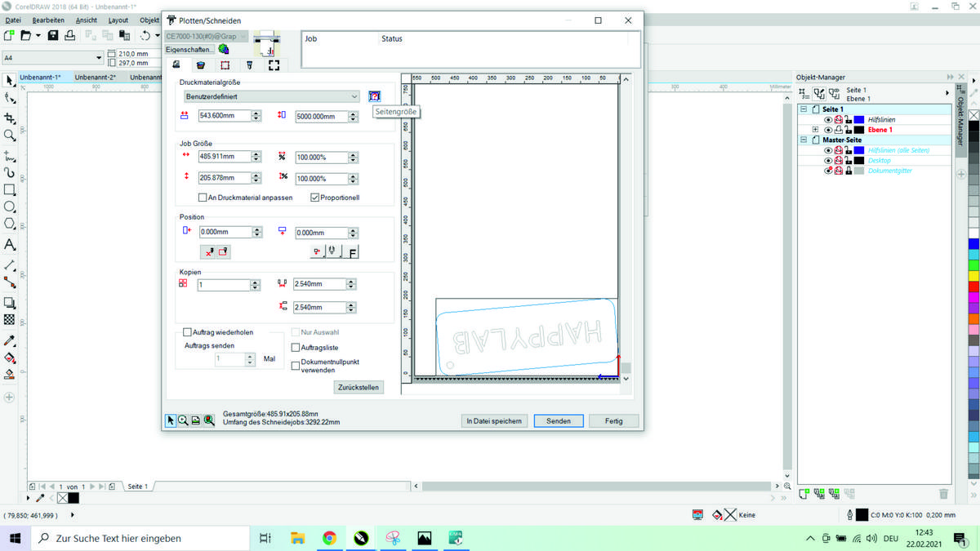Select the Eyedropper tool in the toolbox
980x551 pixels.
[10, 340]
